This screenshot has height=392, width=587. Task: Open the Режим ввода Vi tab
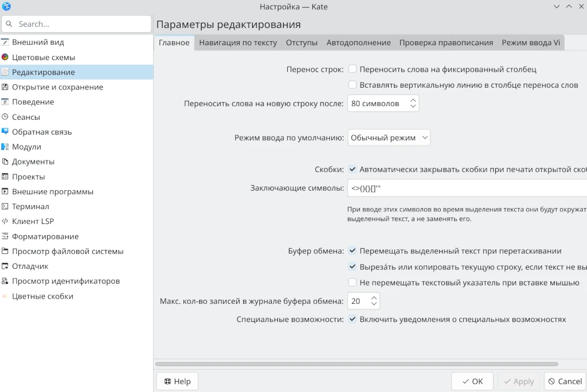coord(530,42)
